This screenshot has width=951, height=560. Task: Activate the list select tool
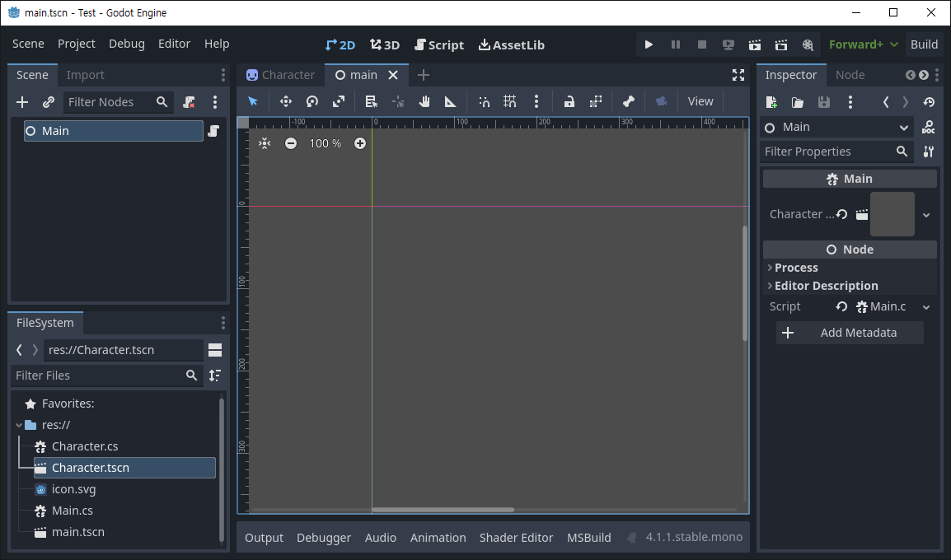pyautogui.click(x=371, y=101)
